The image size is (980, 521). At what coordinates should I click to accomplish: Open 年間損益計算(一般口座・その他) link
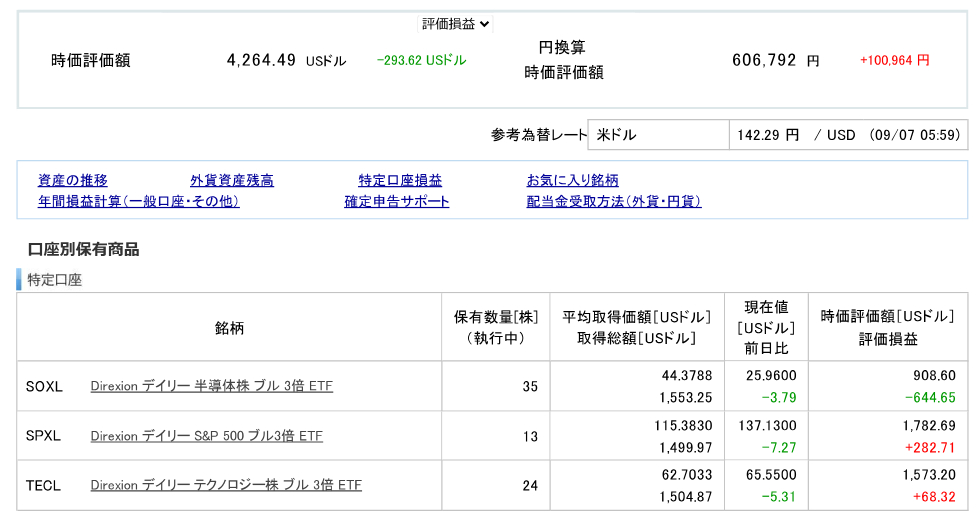tap(139, 201)
